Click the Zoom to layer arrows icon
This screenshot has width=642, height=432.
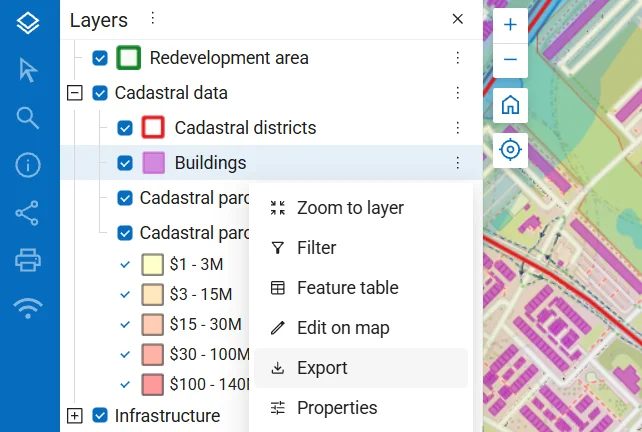click(x=278, y=208)
